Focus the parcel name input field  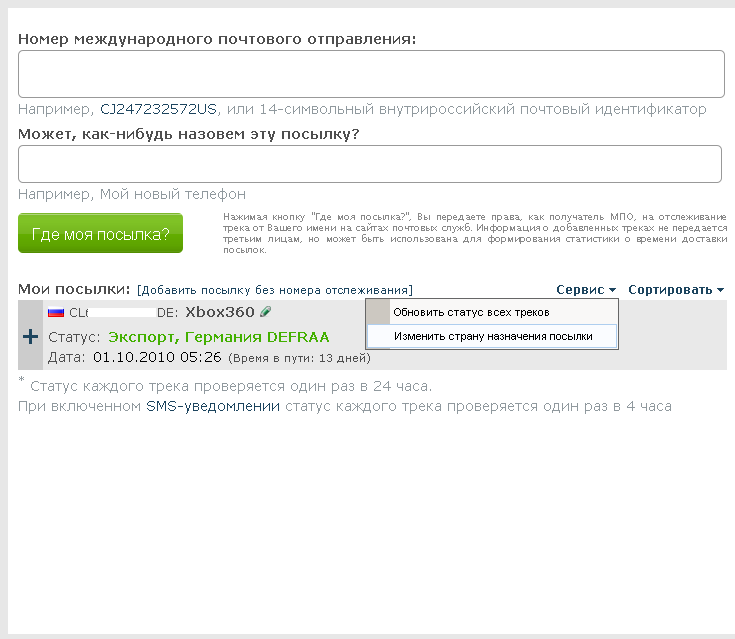370,164
